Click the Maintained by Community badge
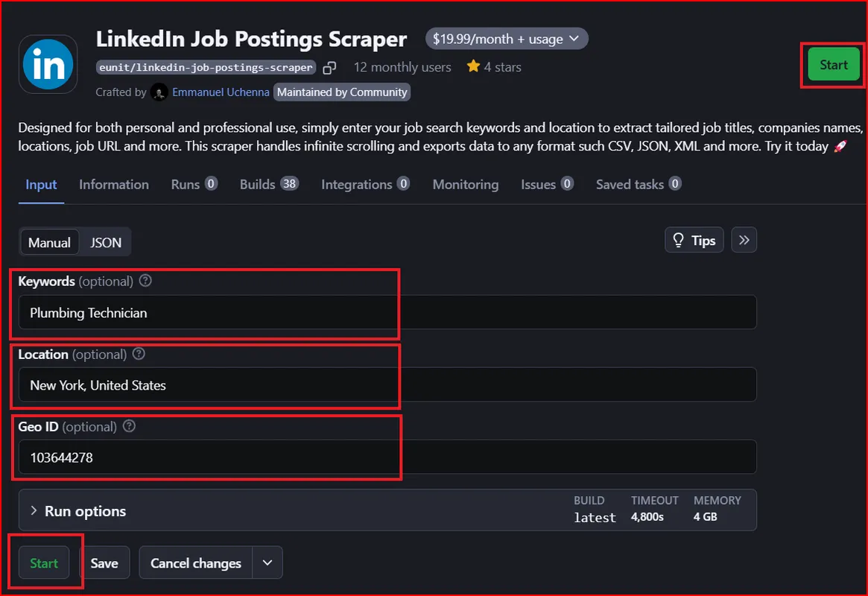The width and height of the screenshot is (868, 596). [x=341, y=92]
